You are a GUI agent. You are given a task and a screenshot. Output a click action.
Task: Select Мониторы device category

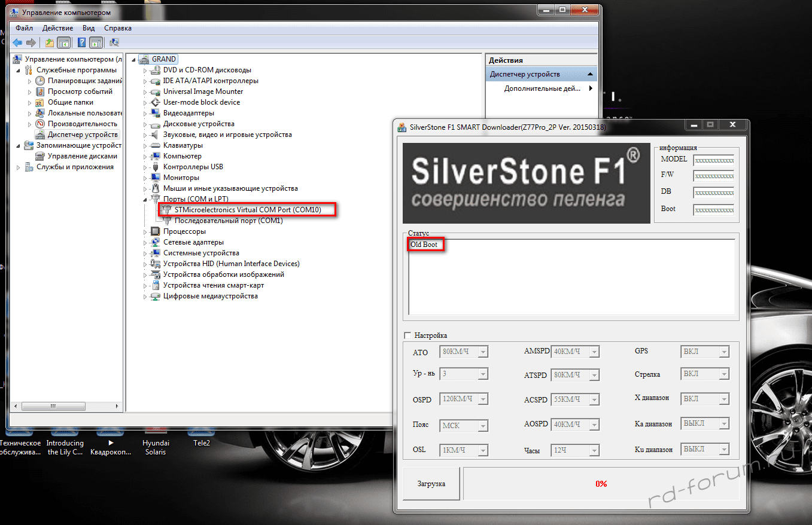[x=181, y=178]
